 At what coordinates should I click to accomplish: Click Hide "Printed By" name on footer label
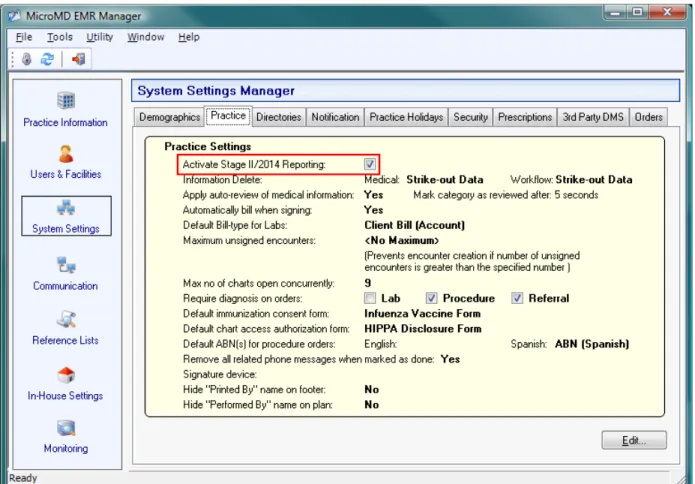tap(254, 389)
